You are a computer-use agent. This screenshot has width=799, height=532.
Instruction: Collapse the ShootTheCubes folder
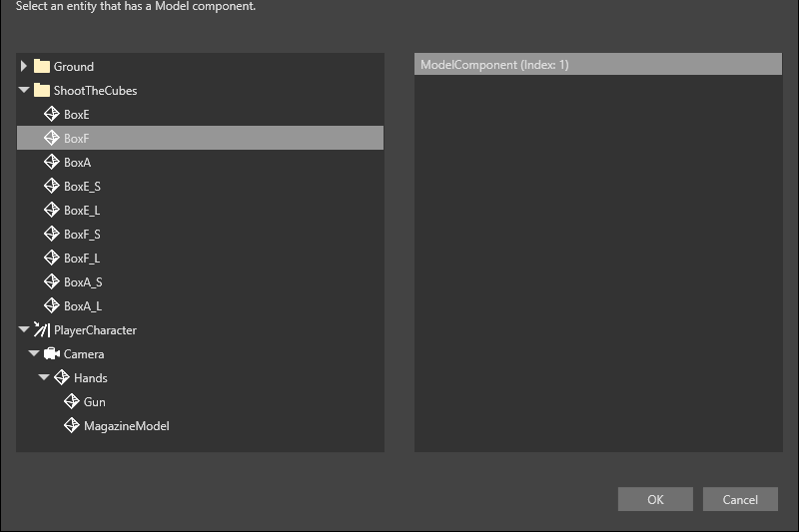click(24, 90)
